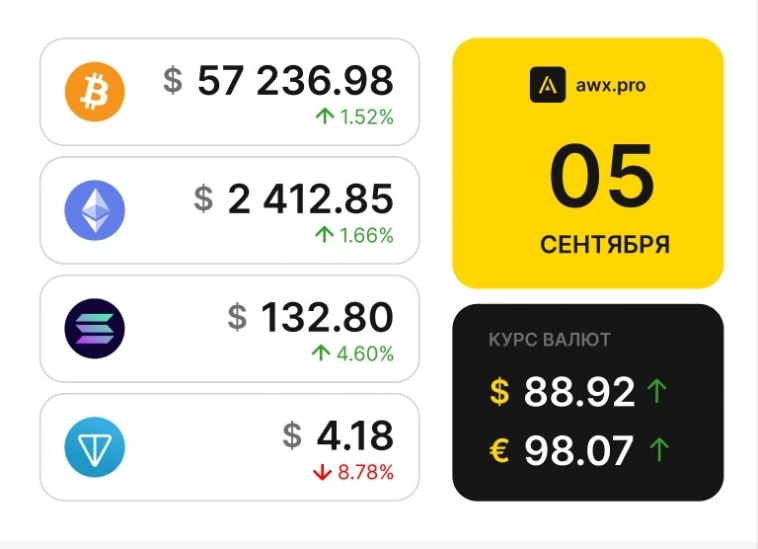Click the Ethereum diamond logo icon
This screenshot has height=549, width=758.
pos(94,211)
